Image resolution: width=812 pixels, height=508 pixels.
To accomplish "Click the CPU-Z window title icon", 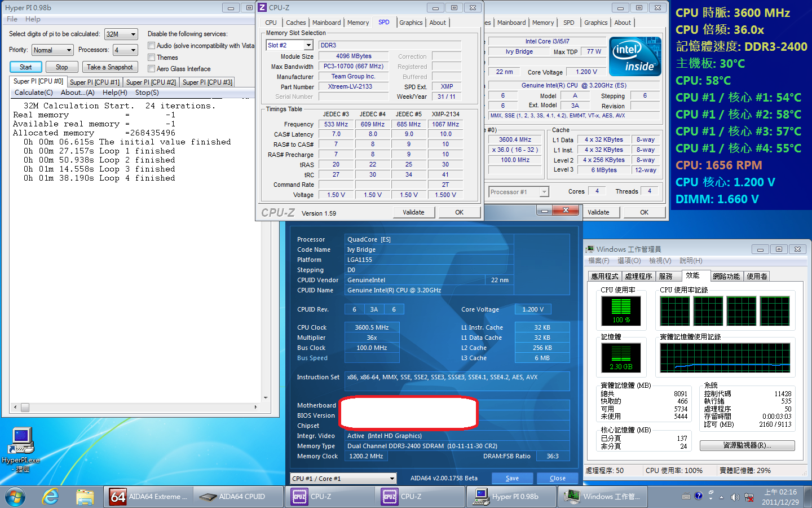I will 262,7.
